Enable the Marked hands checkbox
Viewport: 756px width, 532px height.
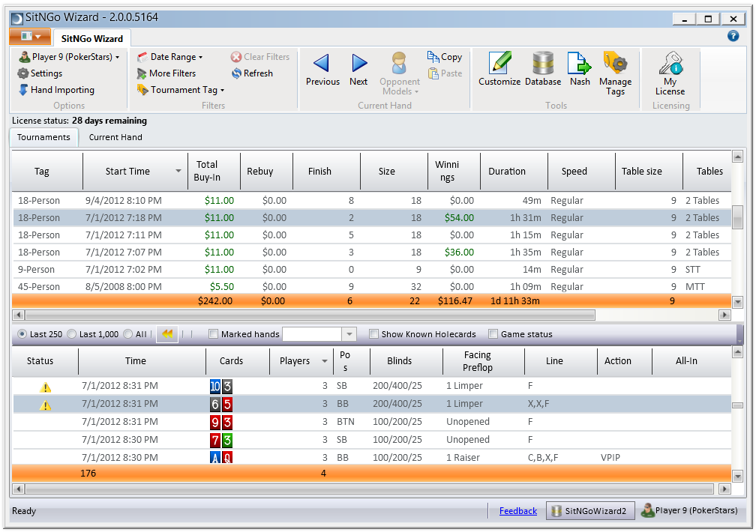click(214, 334)
